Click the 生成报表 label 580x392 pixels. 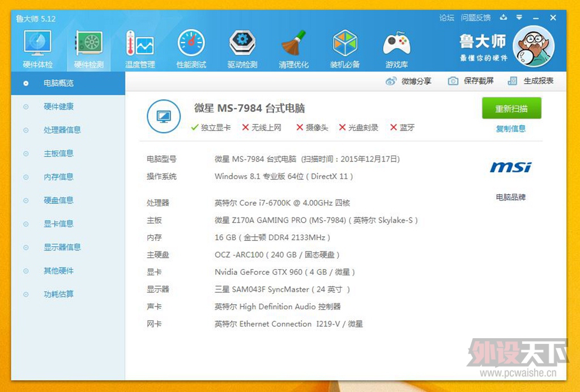pos(539,81)
